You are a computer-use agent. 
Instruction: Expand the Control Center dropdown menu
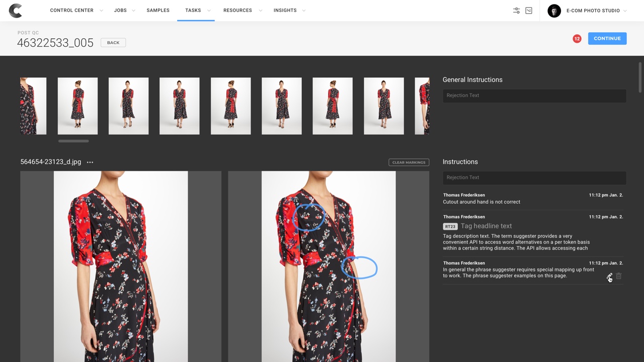coord(102,11)
